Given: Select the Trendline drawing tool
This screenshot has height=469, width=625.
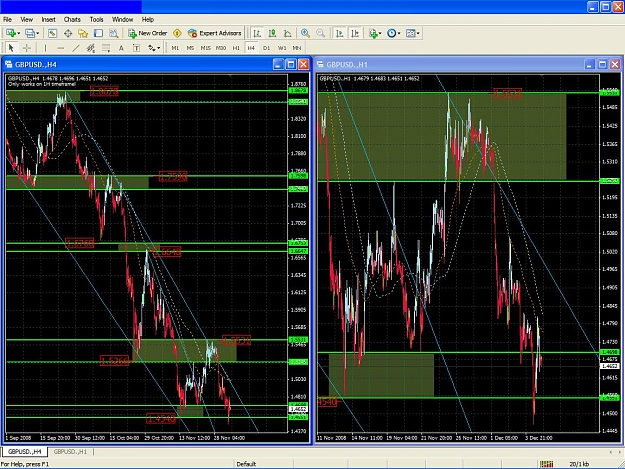Looking at the screenshot, I should pyautogui.click(x=75, y=48).
